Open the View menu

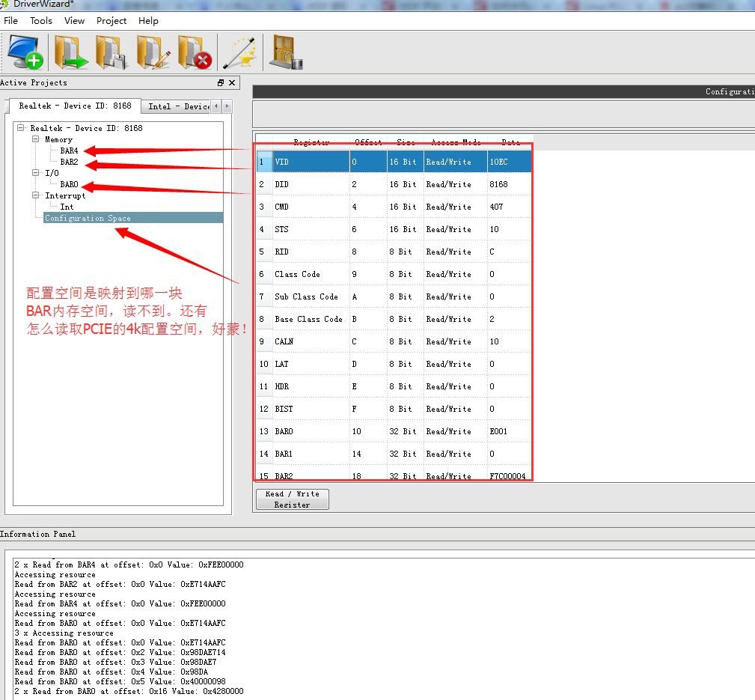point(74,21)
